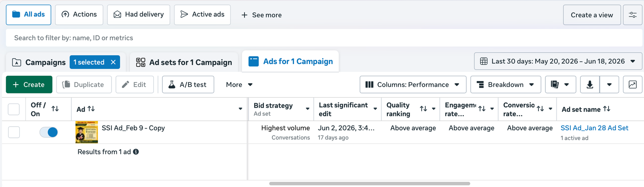
Task: Switch to the Active ads view
Action: click(202, 15)
